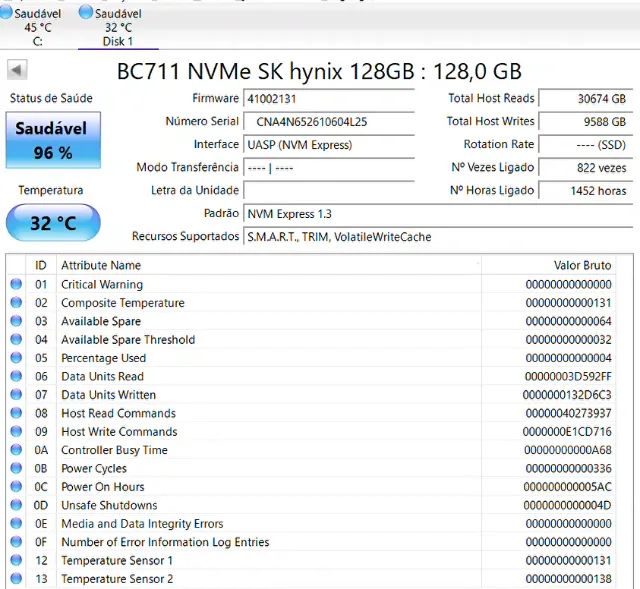Click Nº Horas Ligado value 1452 horas

pos(585,191)
